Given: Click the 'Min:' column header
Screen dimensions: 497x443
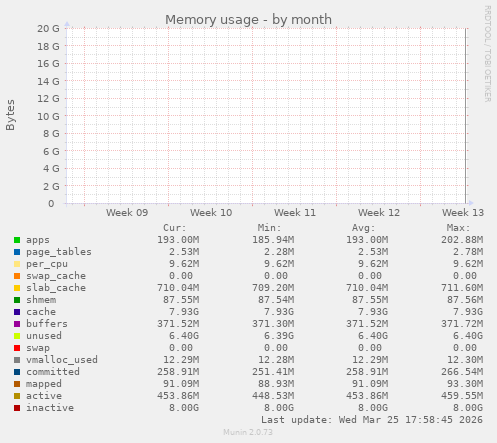Looking at the screenshot, I should tap(270, 228).
